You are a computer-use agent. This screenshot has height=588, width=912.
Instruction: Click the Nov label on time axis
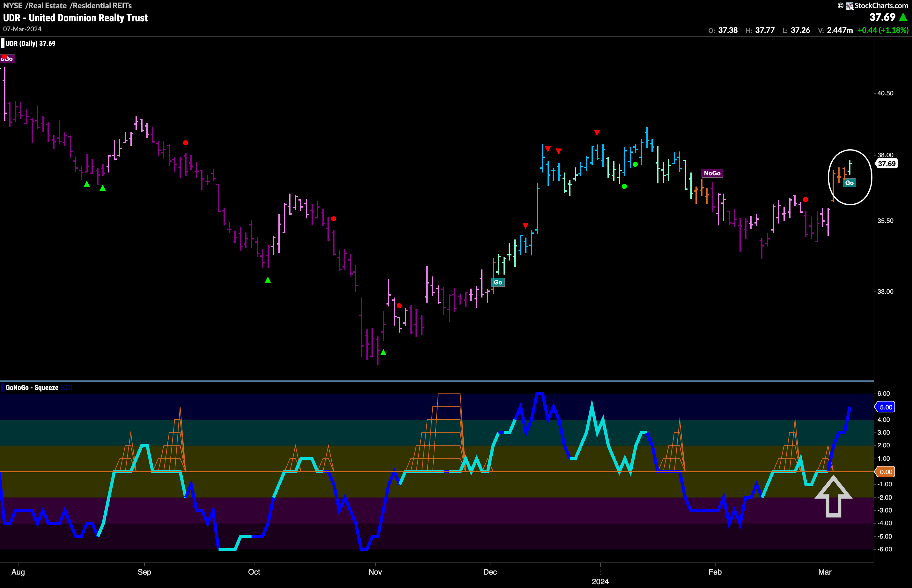(375, 572)
